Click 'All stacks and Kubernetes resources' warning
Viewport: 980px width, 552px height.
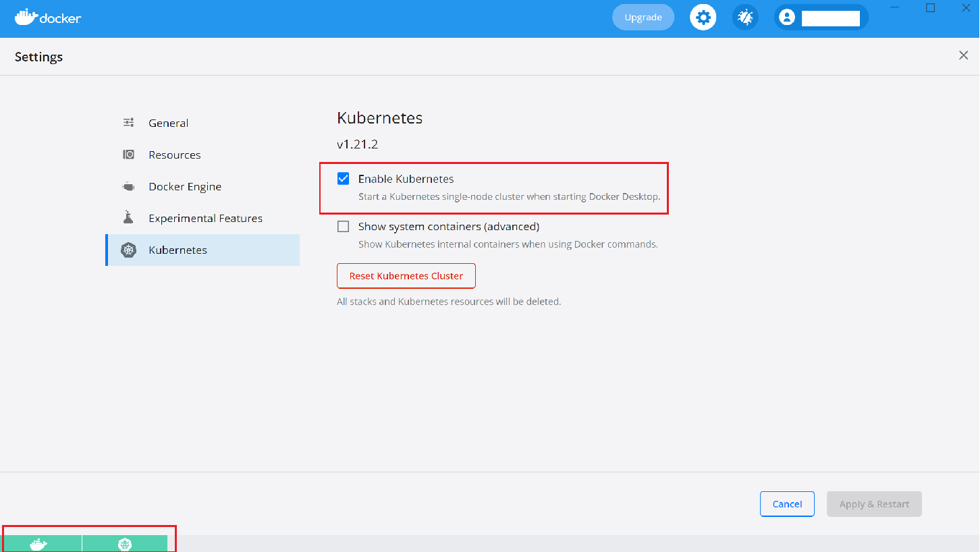click(449, 302)
